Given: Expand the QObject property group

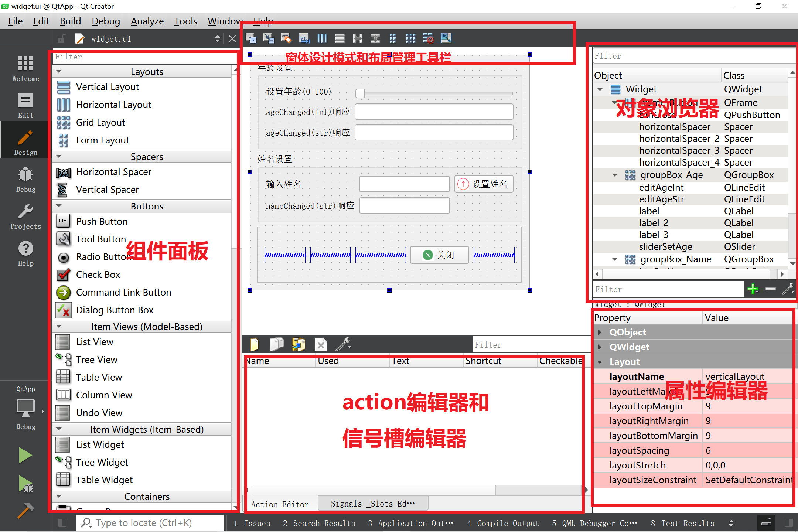Looking at the screenshot, I should click(x=600, y=332).
